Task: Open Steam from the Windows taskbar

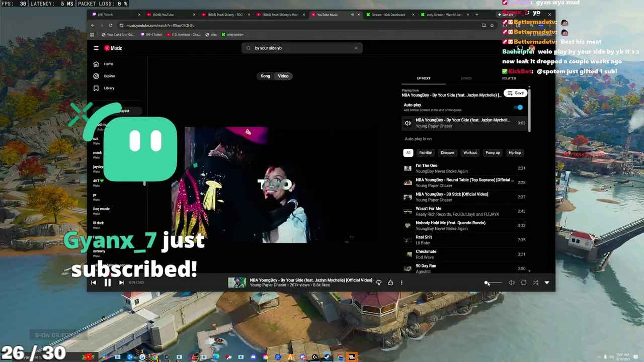Action: [328, 357]
